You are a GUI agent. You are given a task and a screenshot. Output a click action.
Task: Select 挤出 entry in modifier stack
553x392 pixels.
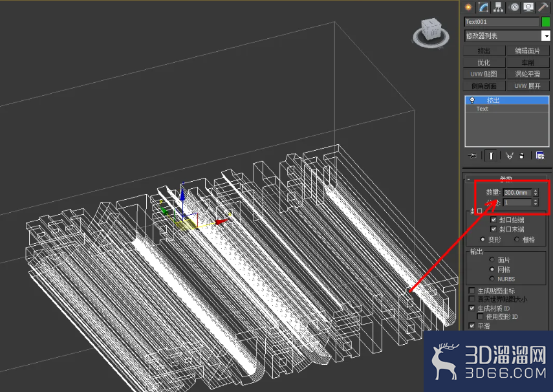(507, 100)
